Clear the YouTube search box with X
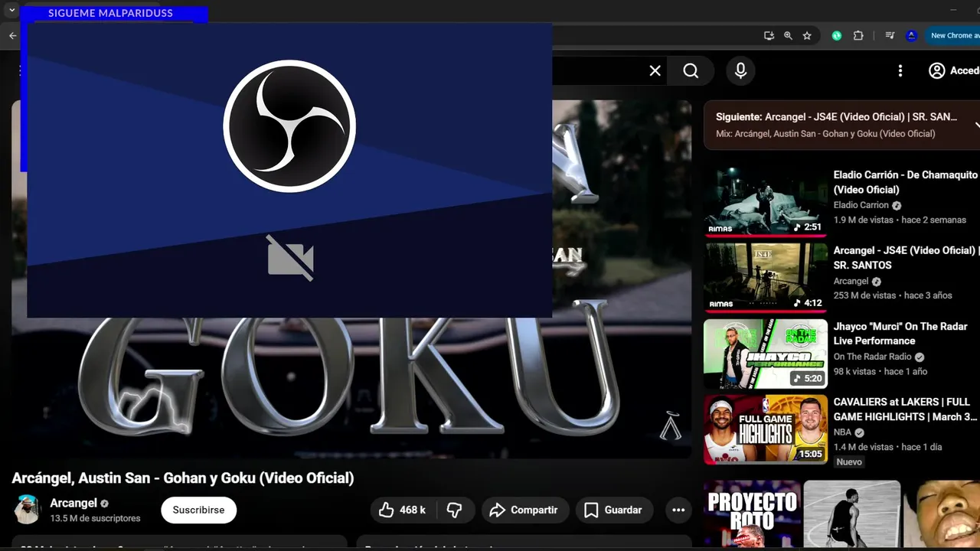 click(x=655, y=70)
